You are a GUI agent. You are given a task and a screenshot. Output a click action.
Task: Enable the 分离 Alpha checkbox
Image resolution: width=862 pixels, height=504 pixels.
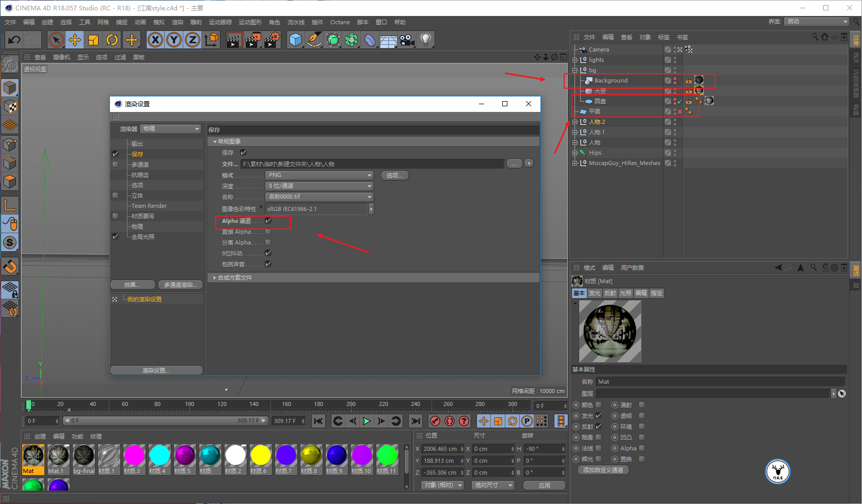pos(268,242)
